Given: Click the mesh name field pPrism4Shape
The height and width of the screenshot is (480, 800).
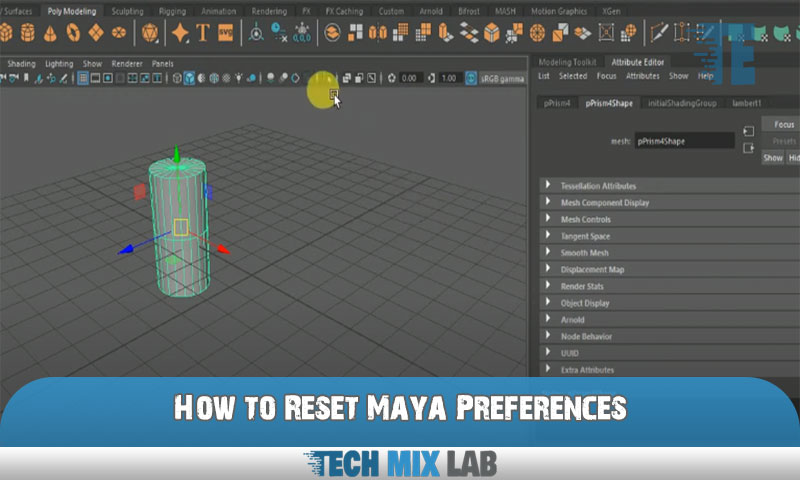Looking at the screenshot, I should (684, 141).
